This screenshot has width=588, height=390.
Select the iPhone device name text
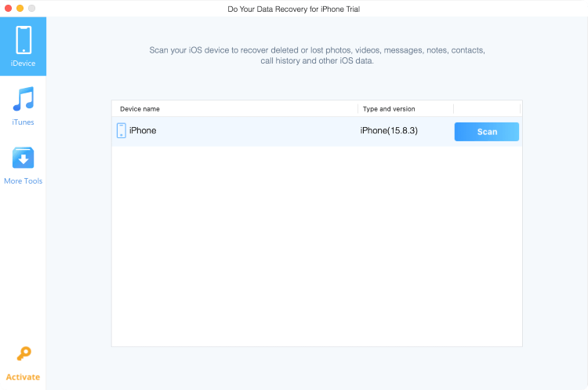143,130
